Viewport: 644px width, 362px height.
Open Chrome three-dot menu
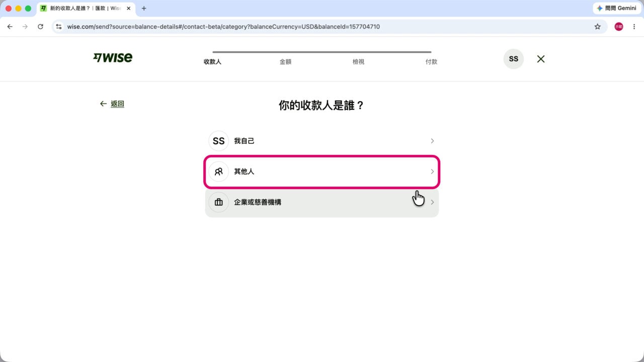(634, 27)
